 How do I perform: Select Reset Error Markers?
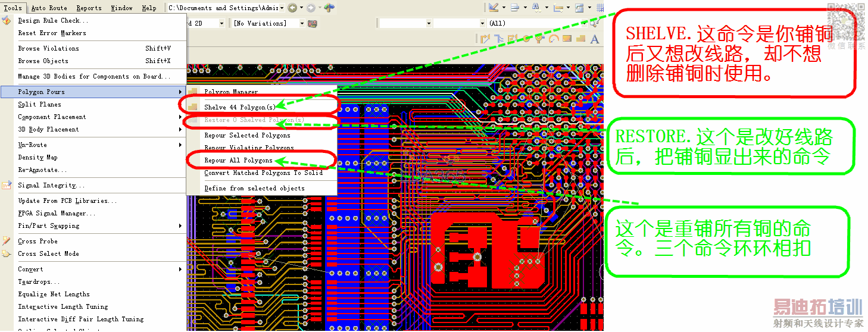pyautogui.click(x=52, y=33)
